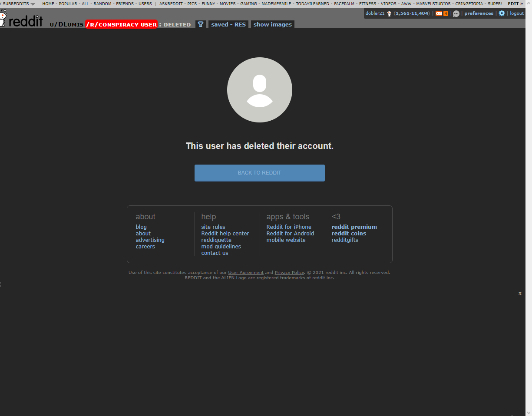Open reddiquette link
532x416 pixels.
pos(216,240)
